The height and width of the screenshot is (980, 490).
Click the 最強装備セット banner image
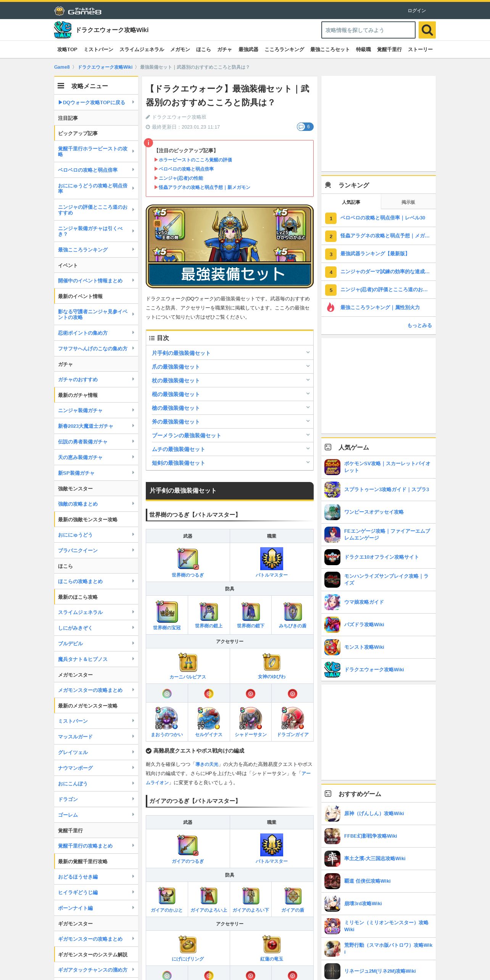(230, 246)
